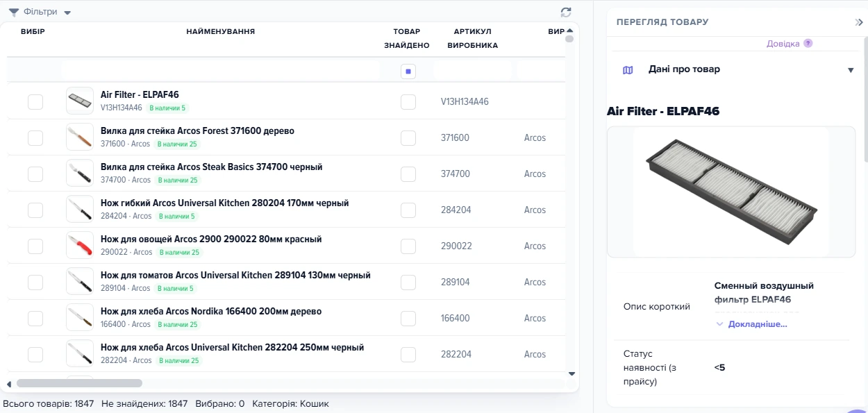
Task: Tick selection checkbox for Arcos Forest 371600
Action: pos(35,138)
